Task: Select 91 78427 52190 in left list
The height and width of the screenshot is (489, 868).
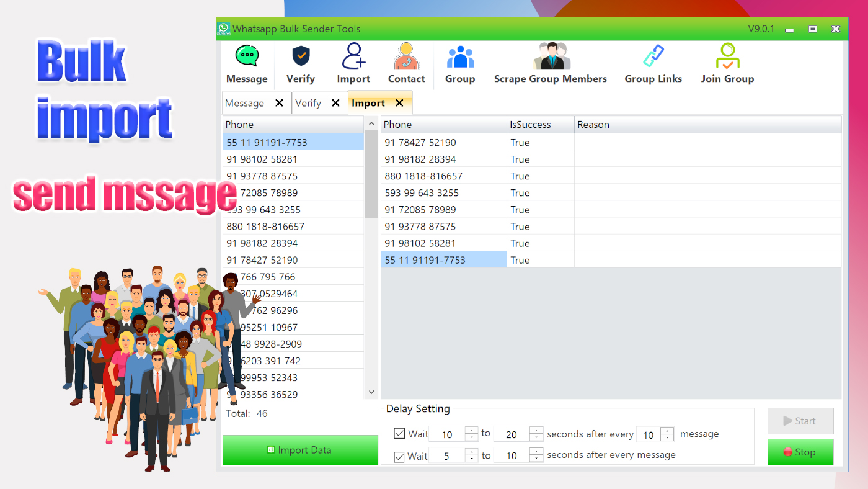Action: [293, 259]
